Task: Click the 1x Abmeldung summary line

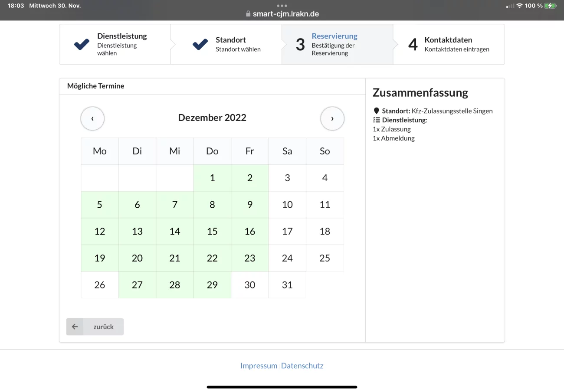Action: 393,138
